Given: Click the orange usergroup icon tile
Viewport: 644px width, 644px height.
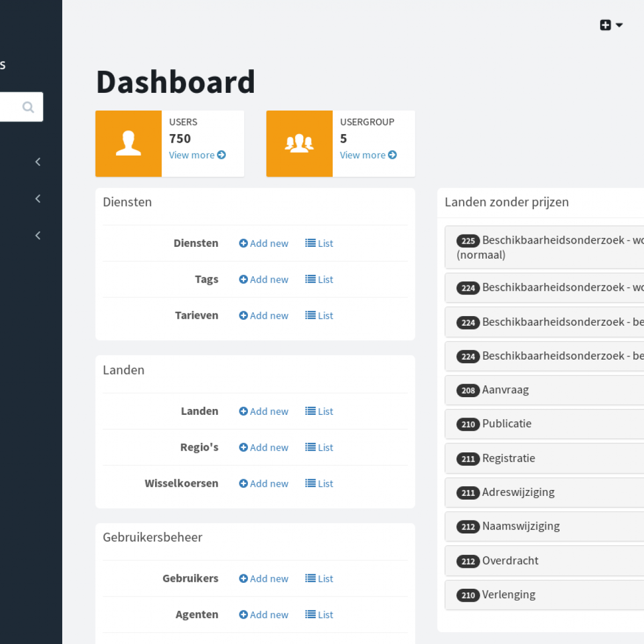Looking at the screenshot, I should coord(299,144).
